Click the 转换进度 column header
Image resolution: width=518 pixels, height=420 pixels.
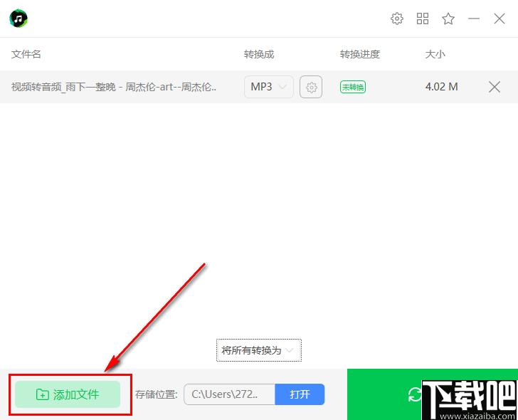coord(360,54)
